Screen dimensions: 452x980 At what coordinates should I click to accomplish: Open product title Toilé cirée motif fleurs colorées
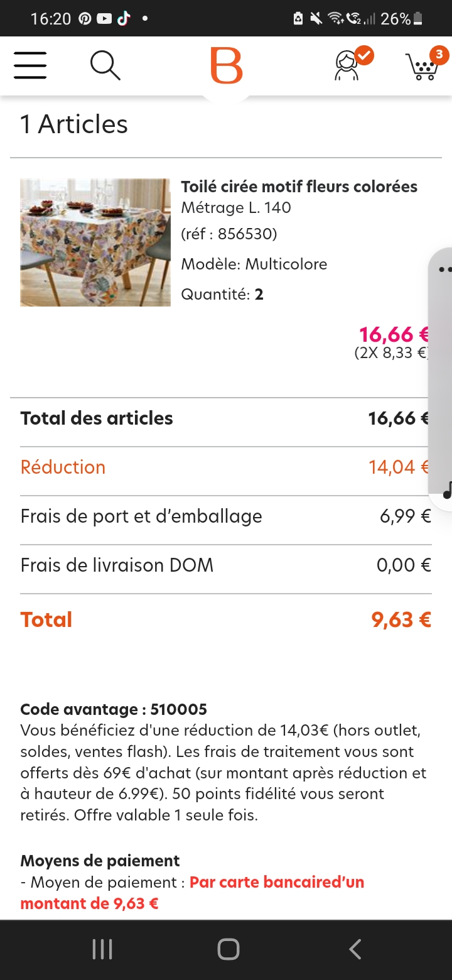(299, 187)
